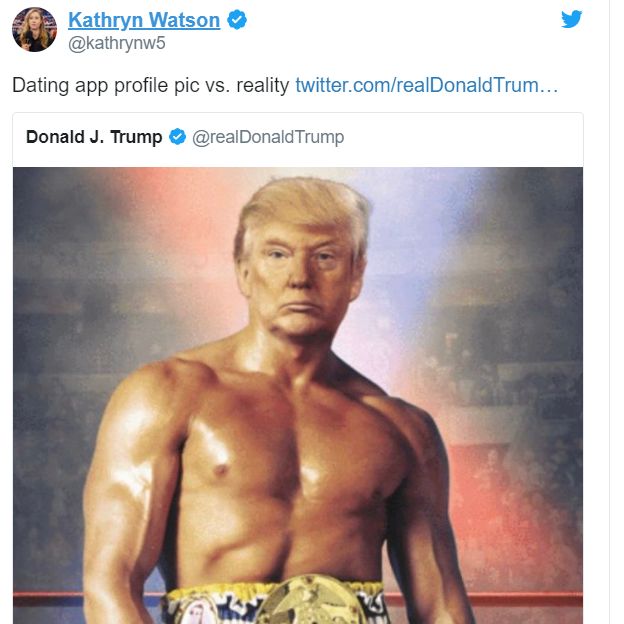Click the quoted tweet card header area
The height and width of the screenshot is (624, 624).
298,140
